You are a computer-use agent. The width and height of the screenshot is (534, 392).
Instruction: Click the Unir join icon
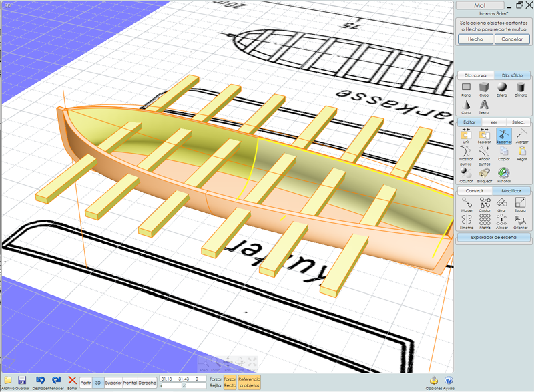[465, 134]
